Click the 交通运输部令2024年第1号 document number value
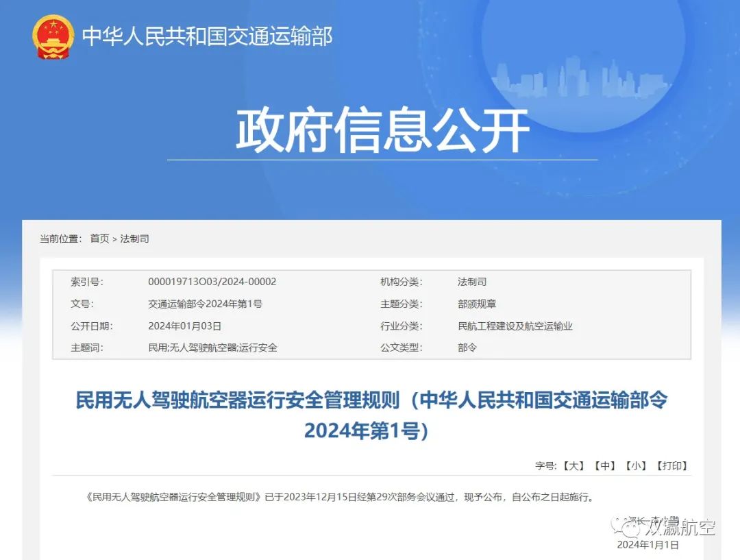The height and width of the screenshot is (560, 740). click(x=205, y=304)
